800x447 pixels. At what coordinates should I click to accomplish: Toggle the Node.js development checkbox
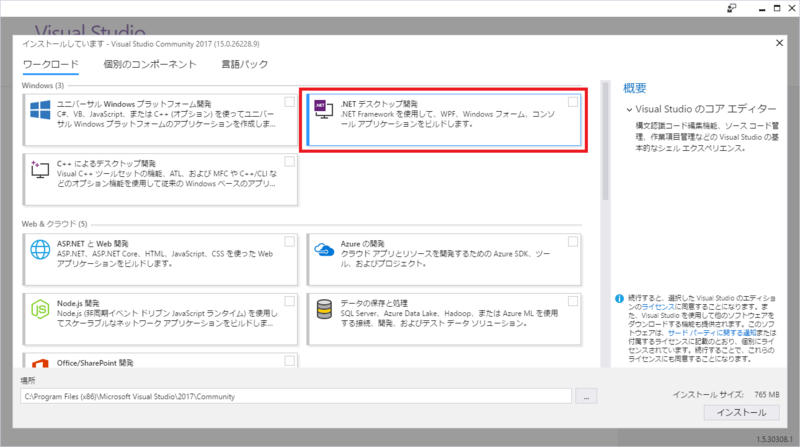tap(289, 301)
